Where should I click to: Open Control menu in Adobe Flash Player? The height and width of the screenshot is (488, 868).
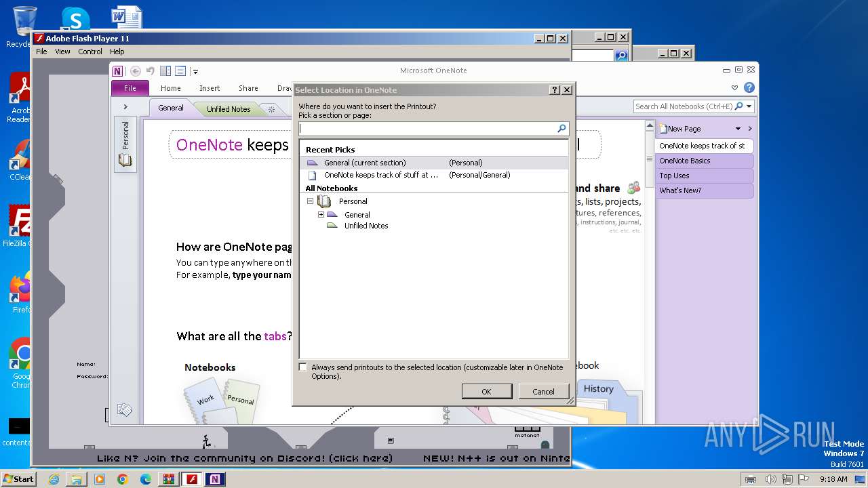point(90,52)
